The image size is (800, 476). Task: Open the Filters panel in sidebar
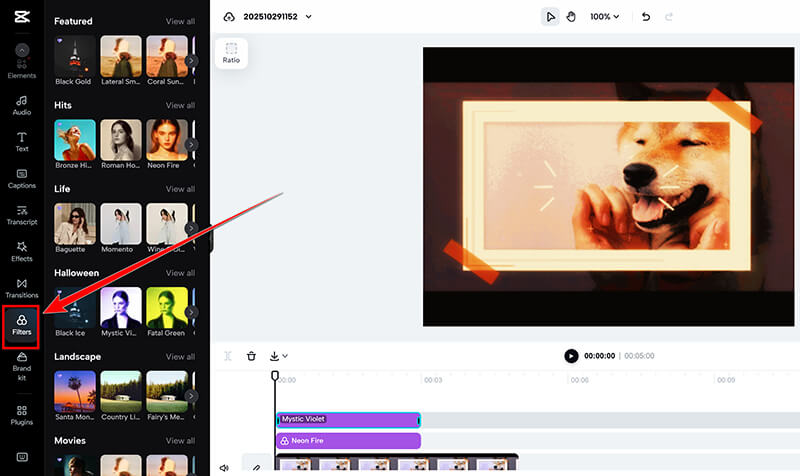click(x=21, y=324)
